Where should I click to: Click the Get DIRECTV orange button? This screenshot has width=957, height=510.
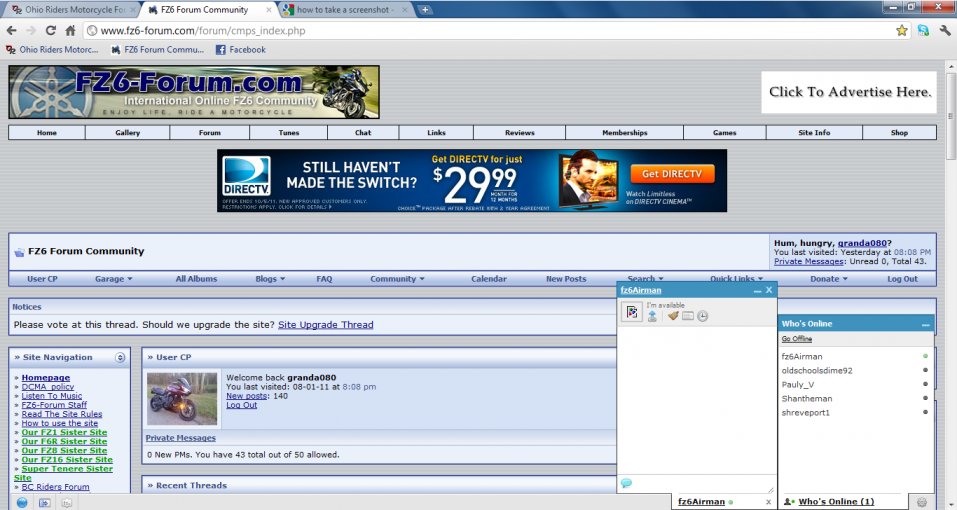click(x=671, y=173)
